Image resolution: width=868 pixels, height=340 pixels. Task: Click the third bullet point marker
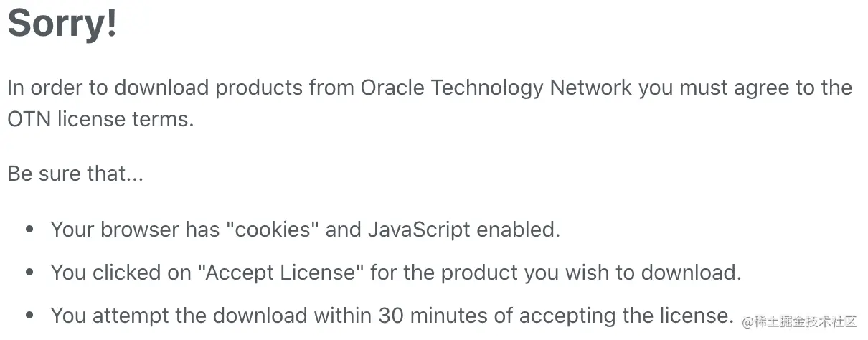tap(29, 316)
